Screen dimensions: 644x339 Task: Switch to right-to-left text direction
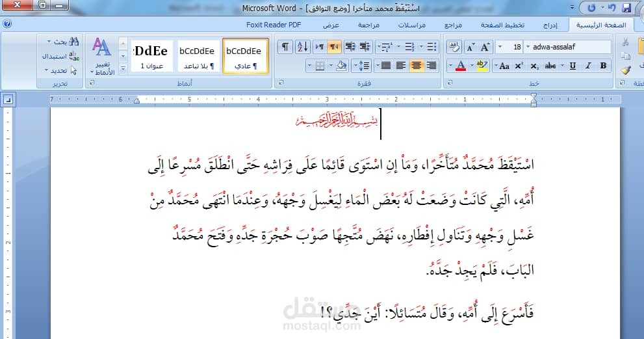click(334, 47)
